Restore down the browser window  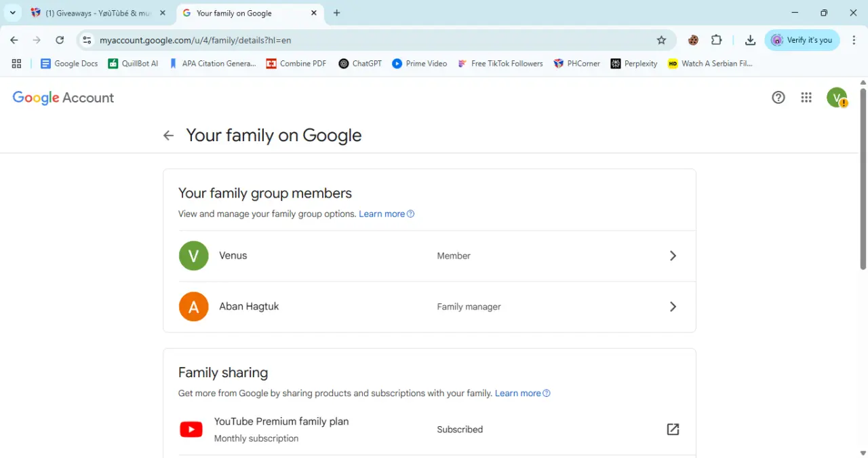click(824, 13)
